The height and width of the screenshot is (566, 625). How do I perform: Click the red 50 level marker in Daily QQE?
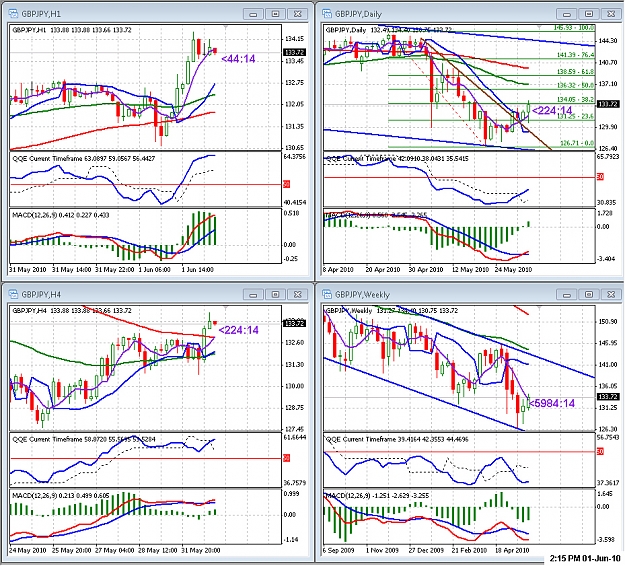[600, 177]
